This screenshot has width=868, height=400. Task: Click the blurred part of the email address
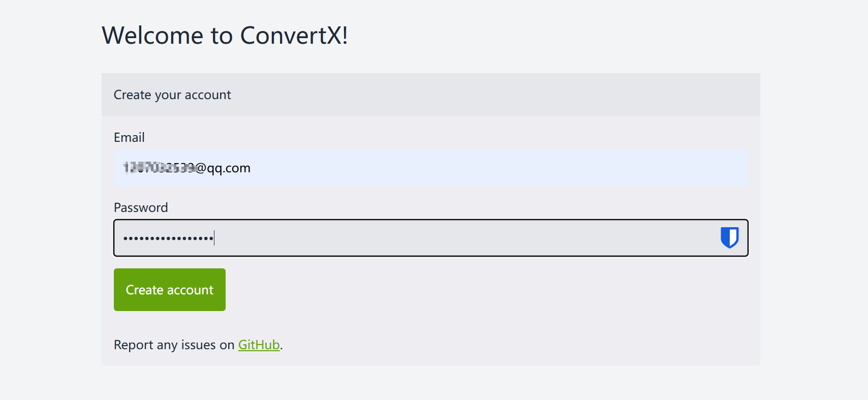[159, 167]
